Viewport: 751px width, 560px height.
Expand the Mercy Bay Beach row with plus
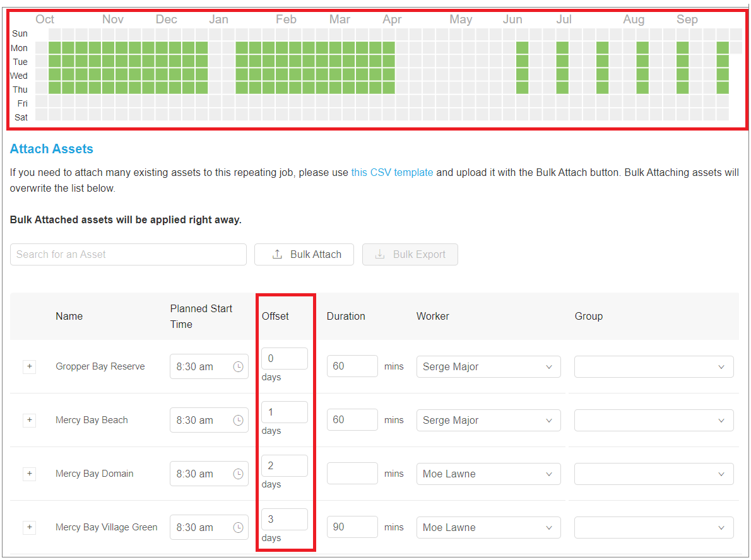coord(30,420)
